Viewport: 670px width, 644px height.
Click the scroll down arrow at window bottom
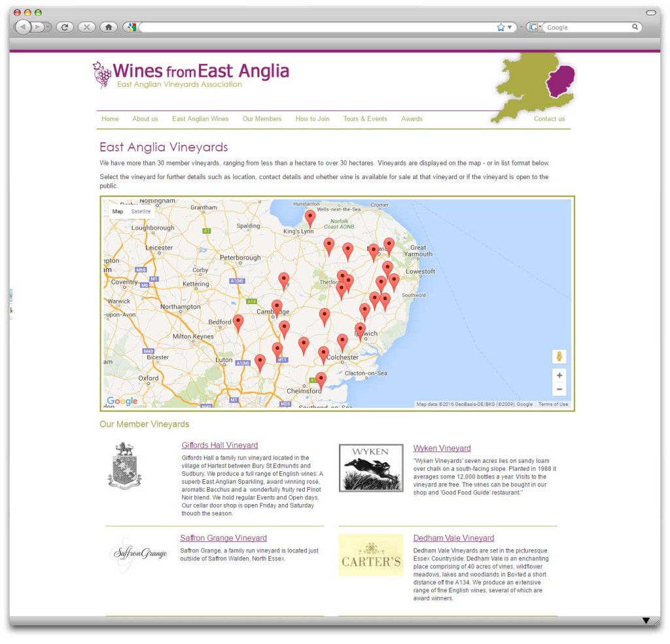(x=646, y=620)
